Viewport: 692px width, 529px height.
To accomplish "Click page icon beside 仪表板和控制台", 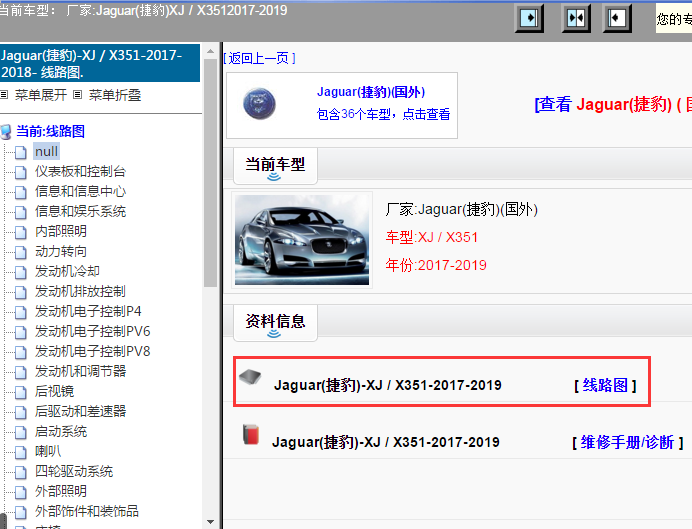I will pos(21,172).
